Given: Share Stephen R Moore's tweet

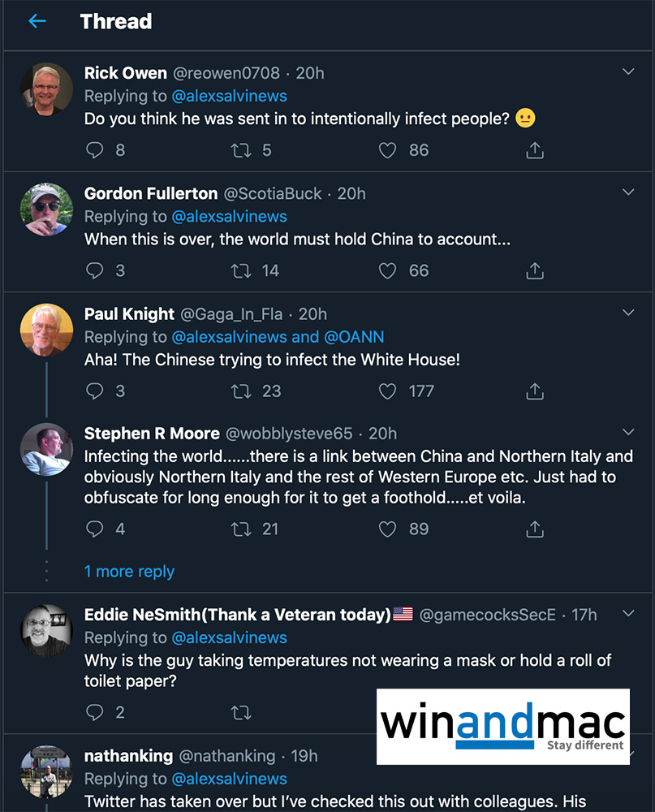Looking at the screenshot, I should point(535,529).
